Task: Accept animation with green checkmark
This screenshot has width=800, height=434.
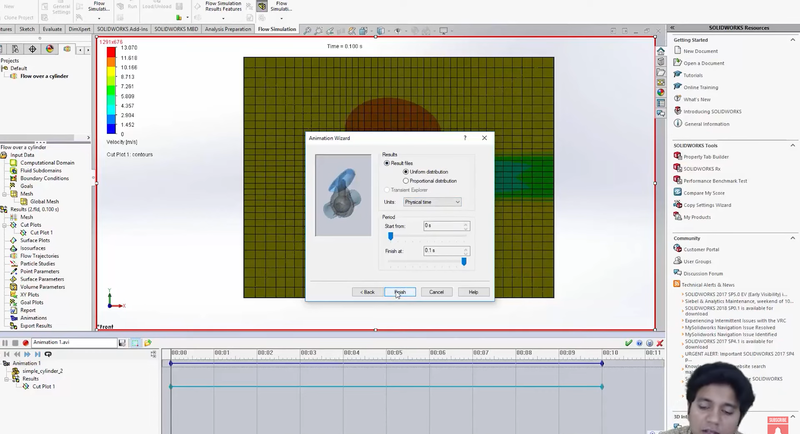Action: (x=629, y=343)
